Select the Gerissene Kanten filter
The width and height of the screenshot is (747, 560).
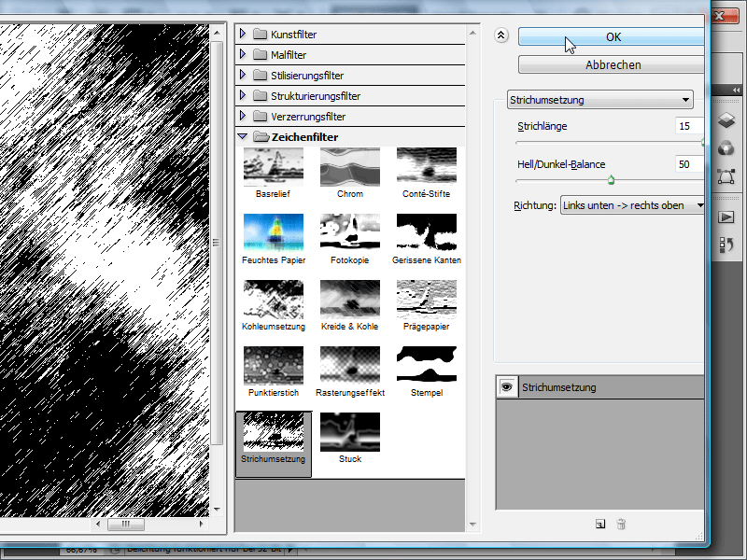[x=427, y=232]
